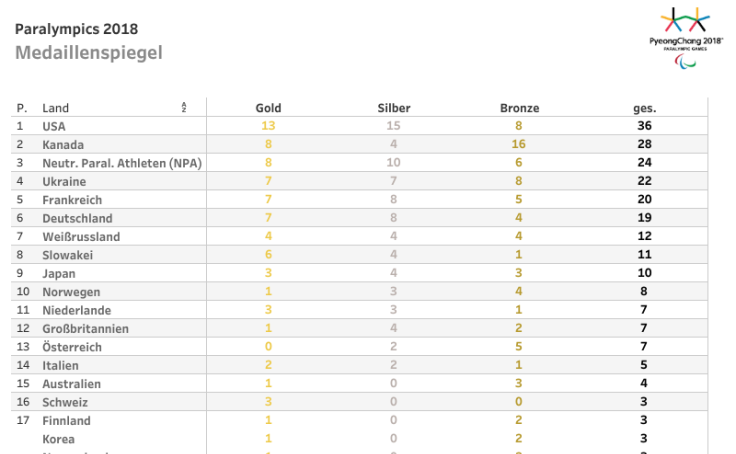
Task: Click the Silber column header
Action: [x=394, y=108]
